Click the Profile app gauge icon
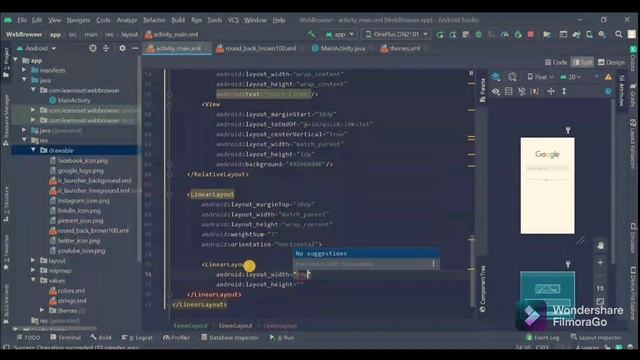This screenshot has width=640, height=360. click(x=505, y=35)
